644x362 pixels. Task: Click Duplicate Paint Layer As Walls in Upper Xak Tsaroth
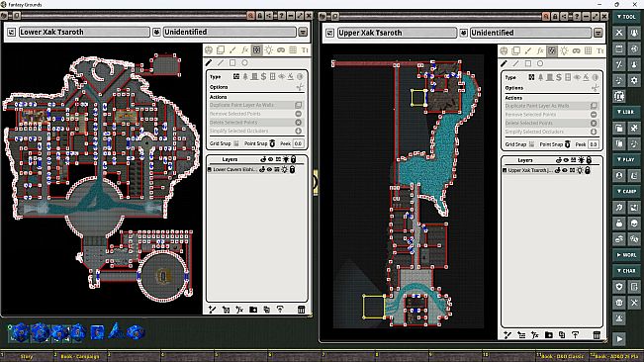[552, 106]
